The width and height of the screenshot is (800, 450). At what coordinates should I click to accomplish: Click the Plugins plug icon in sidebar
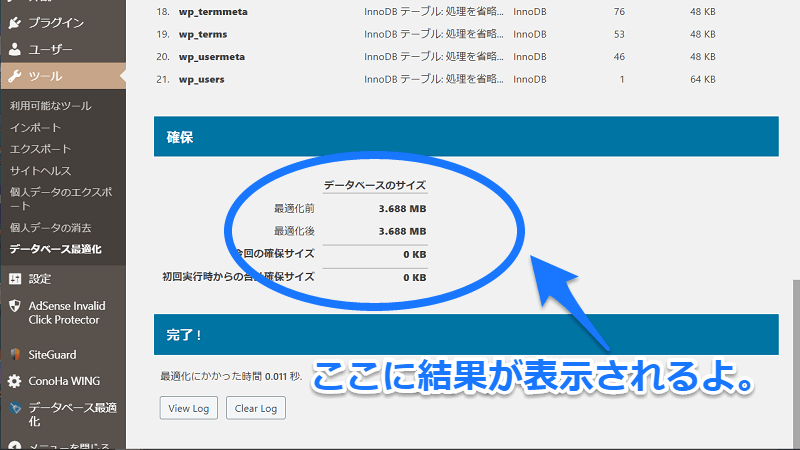click(x=14, y=21)
